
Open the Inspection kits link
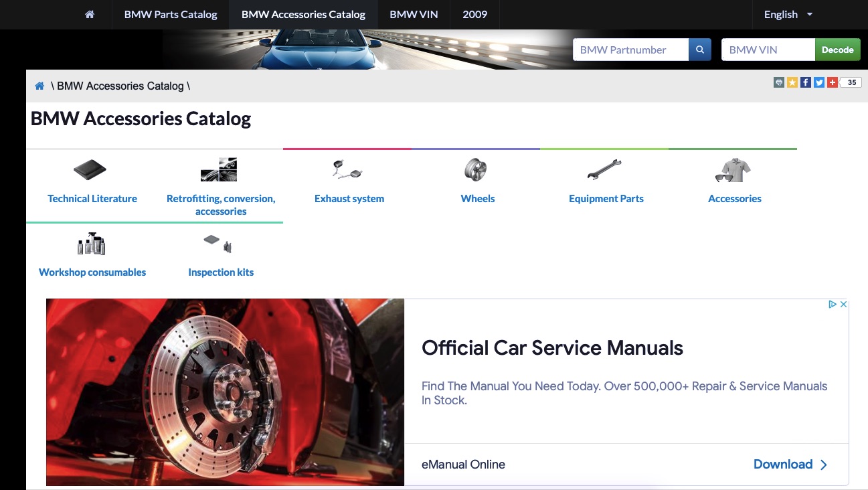coord(221,272)
